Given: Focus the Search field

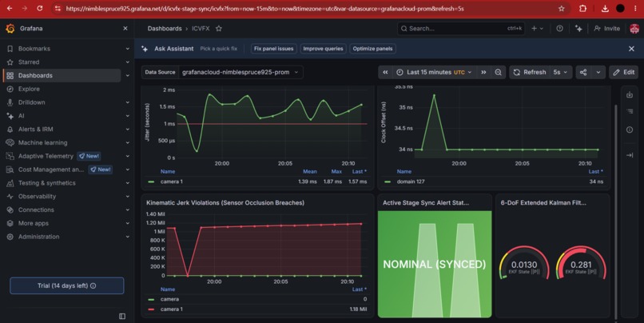Looking at the screenshot, I should pos(461,28).
